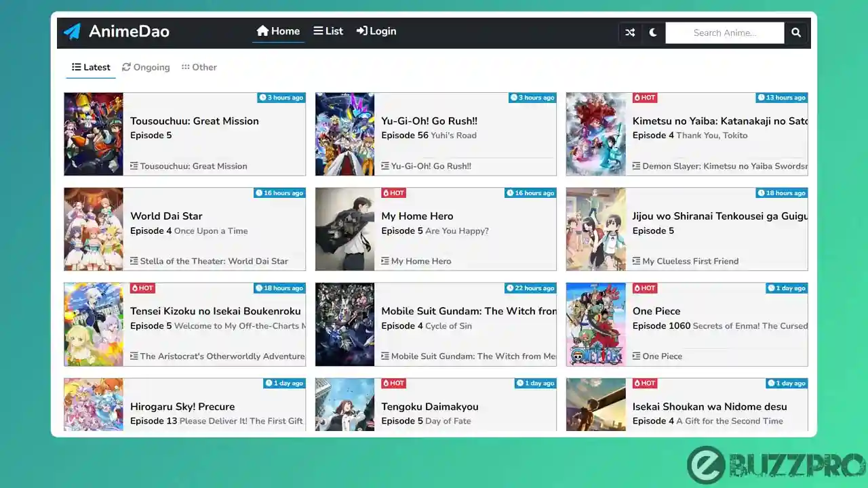Switch to the Latest tab
This screenshot has height=488, width=868.
(91, 67)
